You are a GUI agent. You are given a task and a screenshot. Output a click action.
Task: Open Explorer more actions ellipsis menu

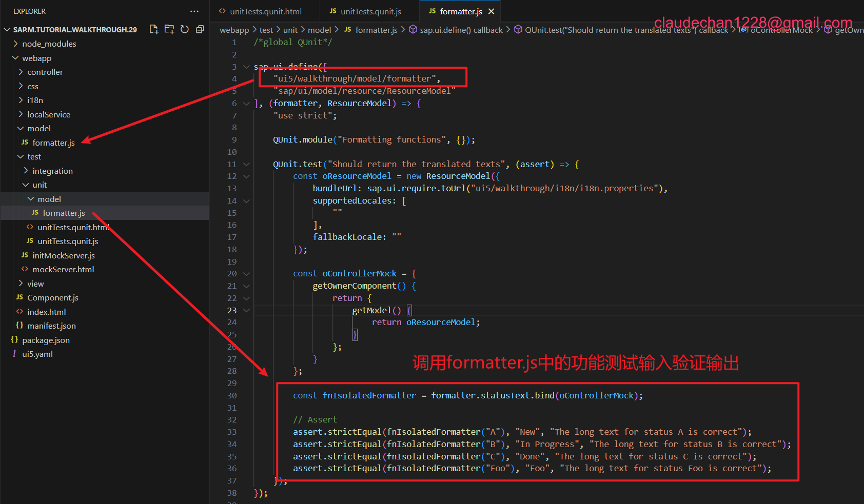[x=194, y=11]
